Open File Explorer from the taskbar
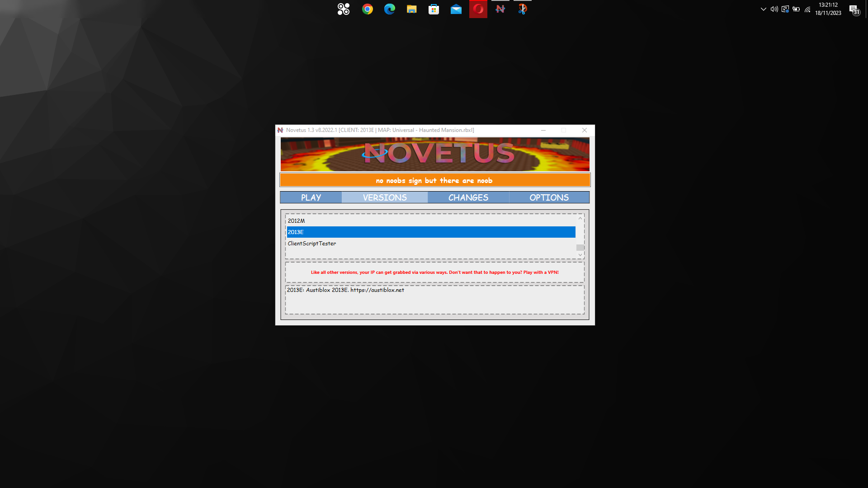Screen dimensions: 868x488 pos(411,9)
